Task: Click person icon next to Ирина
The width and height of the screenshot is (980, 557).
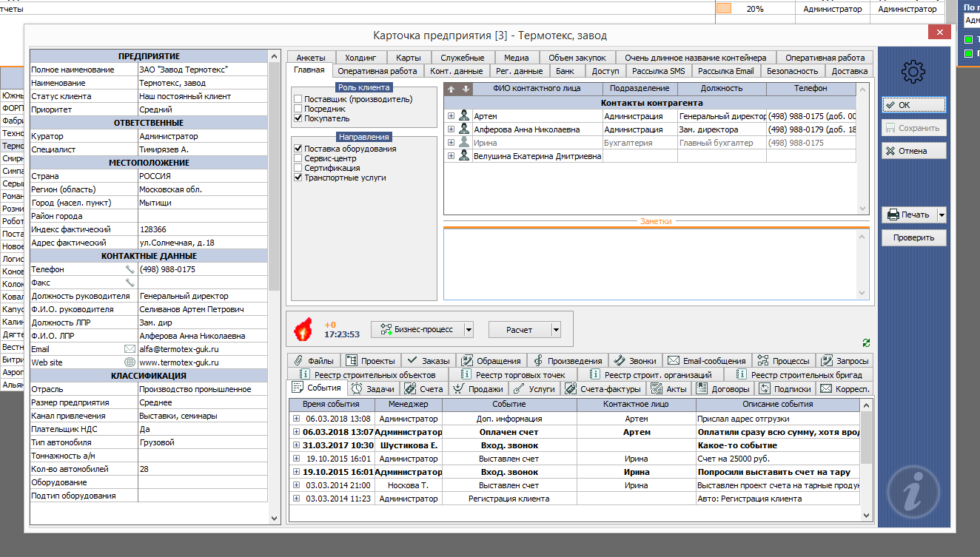Action: 465,143
